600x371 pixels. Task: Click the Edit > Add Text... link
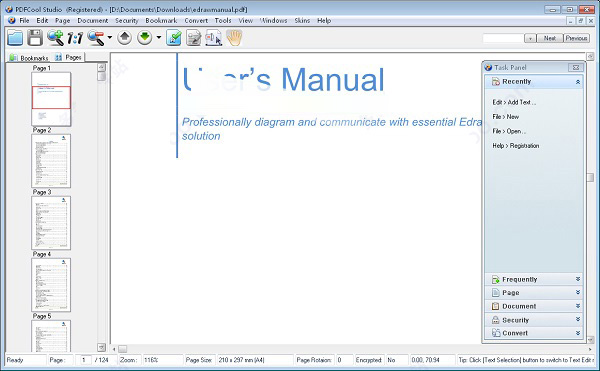click(x=514, y=102)
